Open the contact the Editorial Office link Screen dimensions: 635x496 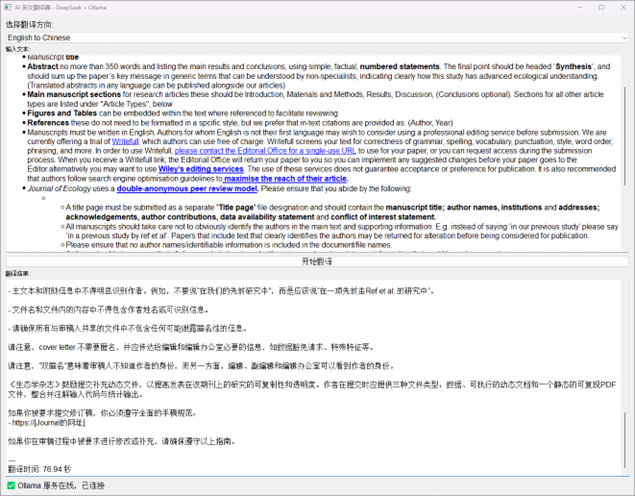(x=265, y=151)
